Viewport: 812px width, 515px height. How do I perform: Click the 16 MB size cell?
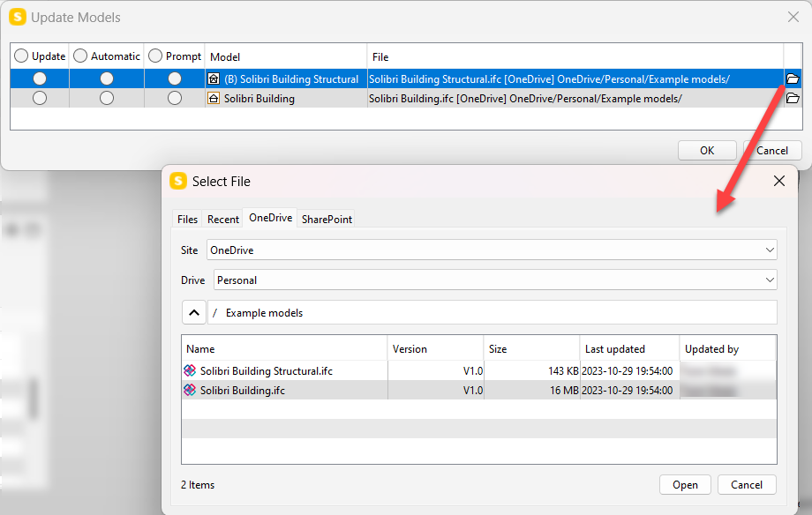click(x=532, y=390)
